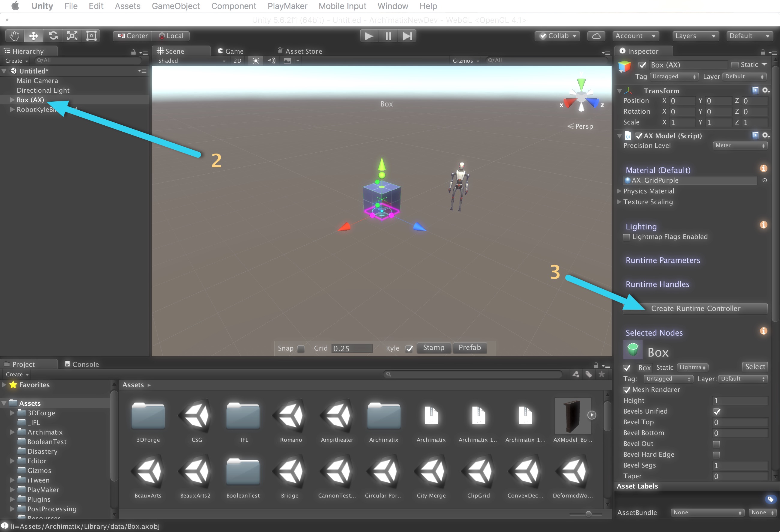780x532 pixels.
Task: Filter project search by label icon
Action: point(589,374)
